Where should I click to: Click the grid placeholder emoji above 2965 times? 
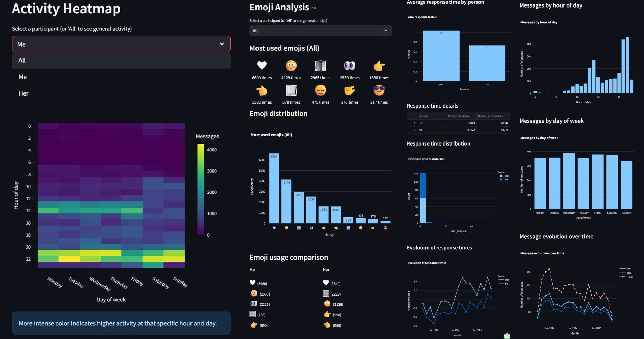[320, 65]
